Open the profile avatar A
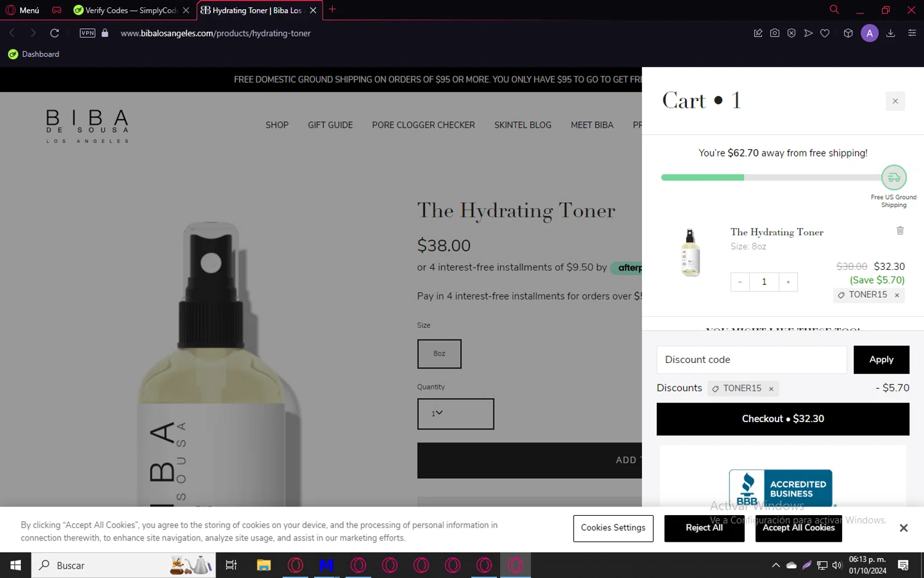This screenshot has width=924, height=578. tap(869, 33)
